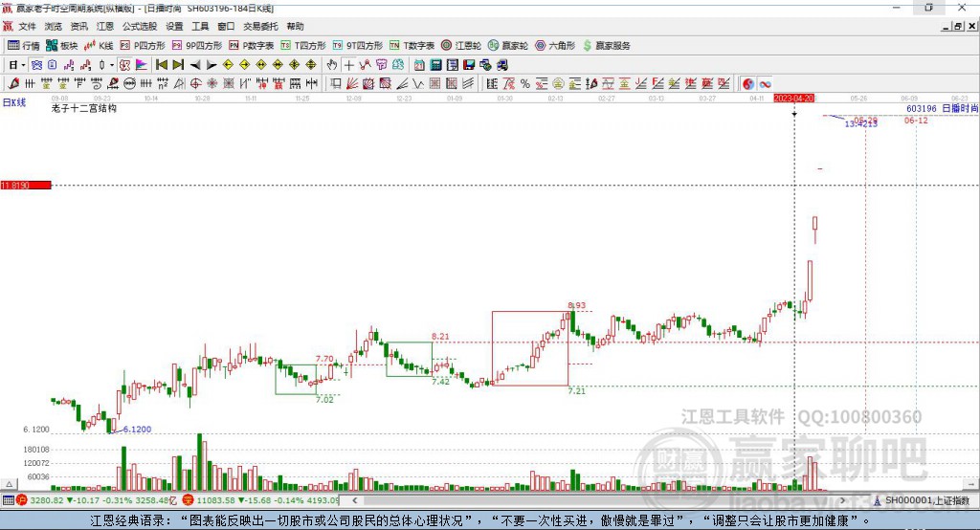
Task: Open the calendar date icon
Action: click(x=419, y=65)
